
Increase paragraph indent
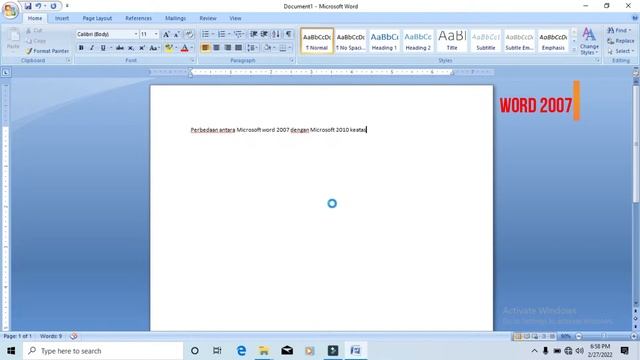(x=264, y=34)
